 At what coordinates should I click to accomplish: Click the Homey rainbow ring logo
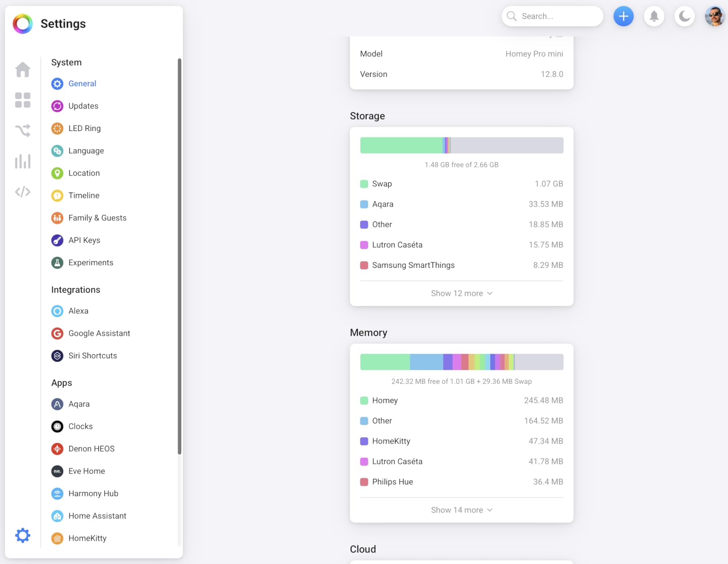pos(23,24)
